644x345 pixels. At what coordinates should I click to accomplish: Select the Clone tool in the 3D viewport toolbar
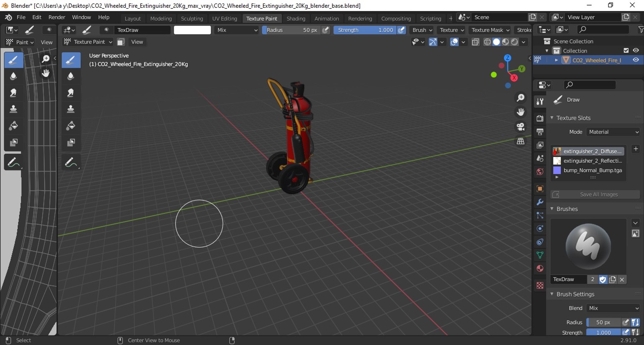tap(71, 109)
